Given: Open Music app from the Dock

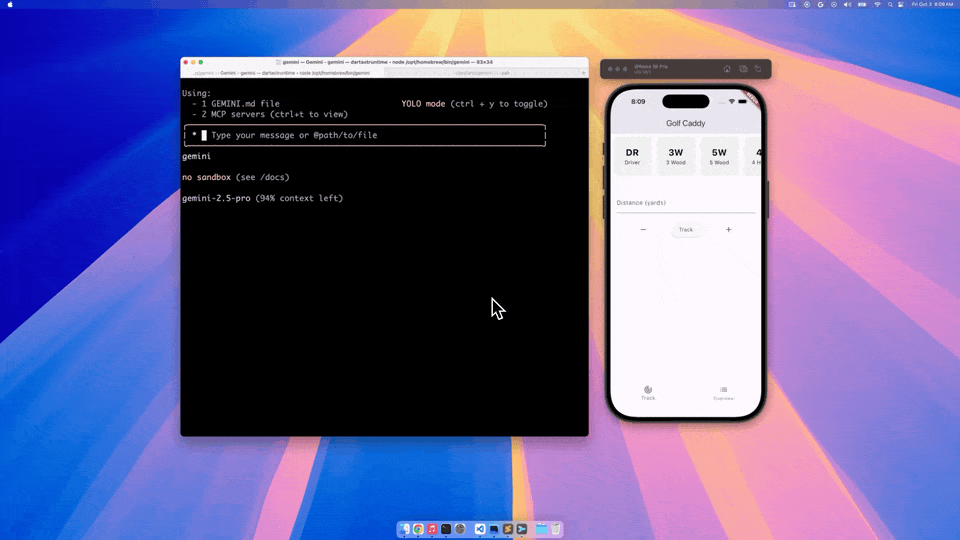Looking at the screenshot, I should point(432,529).
